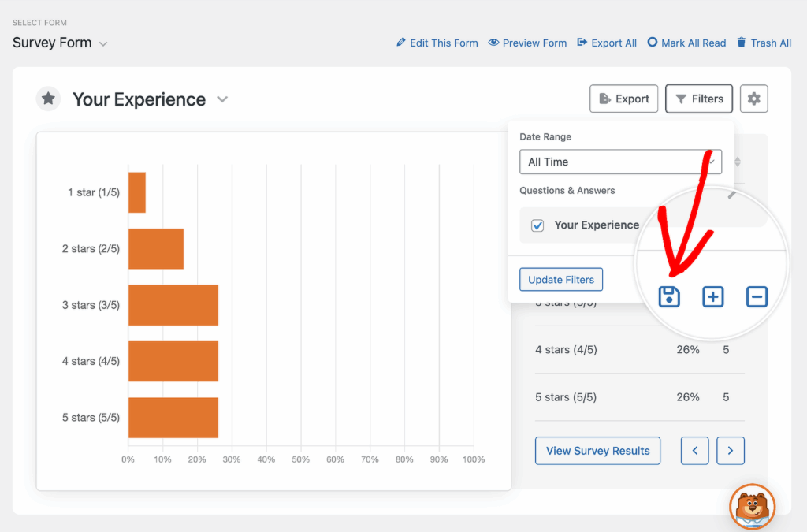The height and width of the screenshot is (532, 807).
Task: Click the Mark All Read link
Action: 686,43
